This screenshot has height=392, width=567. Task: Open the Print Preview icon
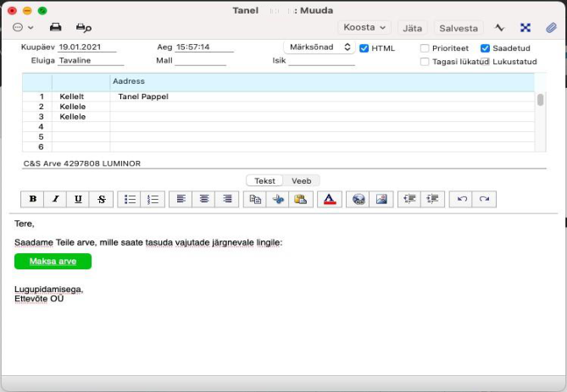pos(84,28)
